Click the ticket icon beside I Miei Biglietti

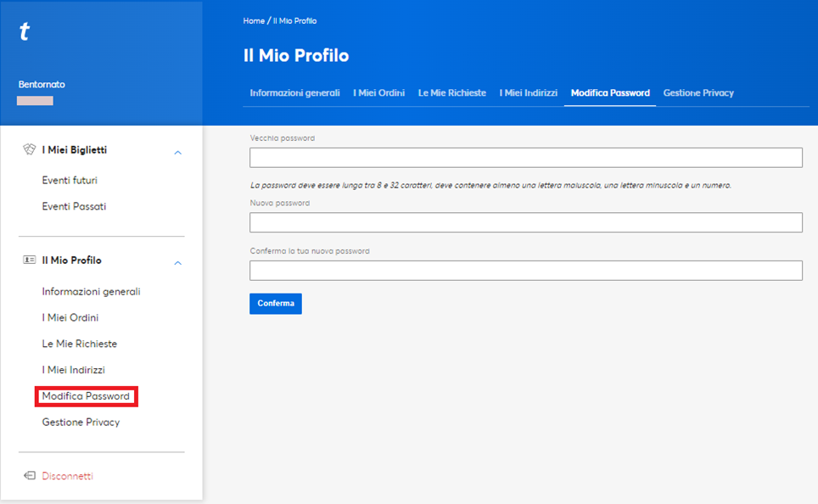click(28, 150)
